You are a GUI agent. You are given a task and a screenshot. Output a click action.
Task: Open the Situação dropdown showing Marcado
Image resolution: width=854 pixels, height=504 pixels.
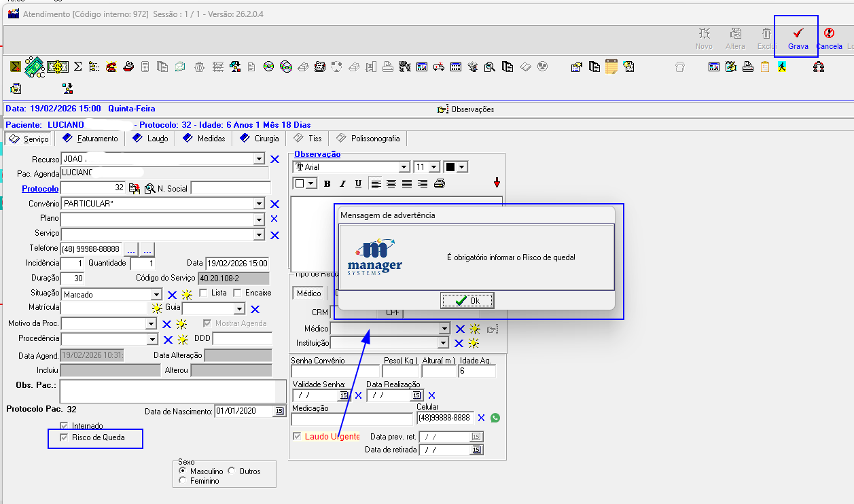(156, 295)
